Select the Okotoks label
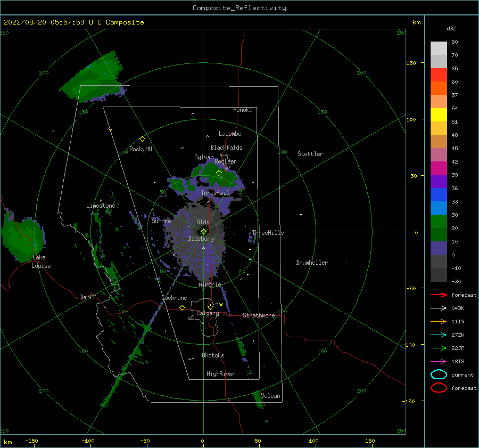This screenshot has height=448, width=479. coord(213,355)
